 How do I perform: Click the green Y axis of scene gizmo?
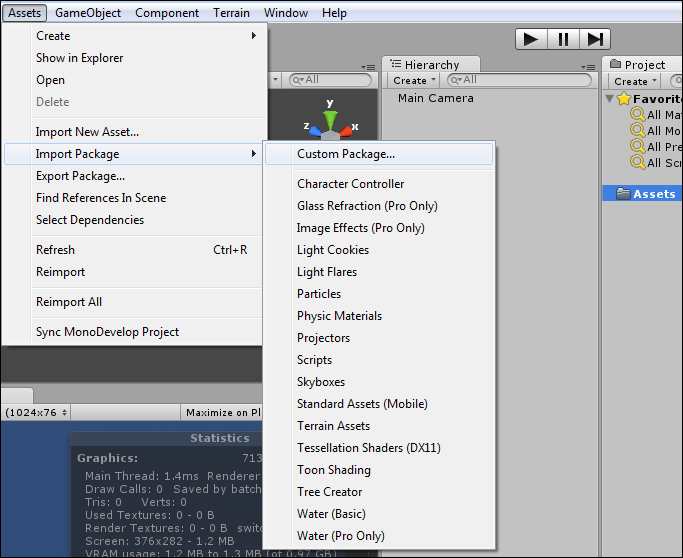(330, 111)
